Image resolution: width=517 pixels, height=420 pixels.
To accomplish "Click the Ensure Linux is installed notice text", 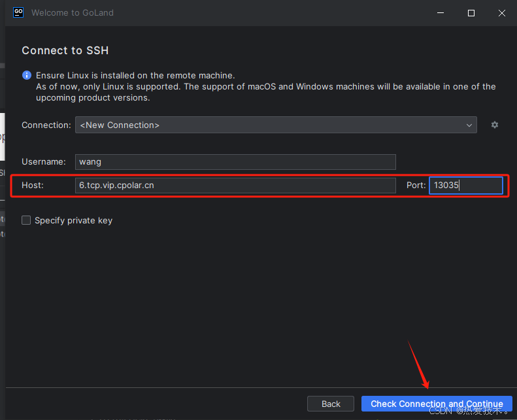I will [135, 75].
